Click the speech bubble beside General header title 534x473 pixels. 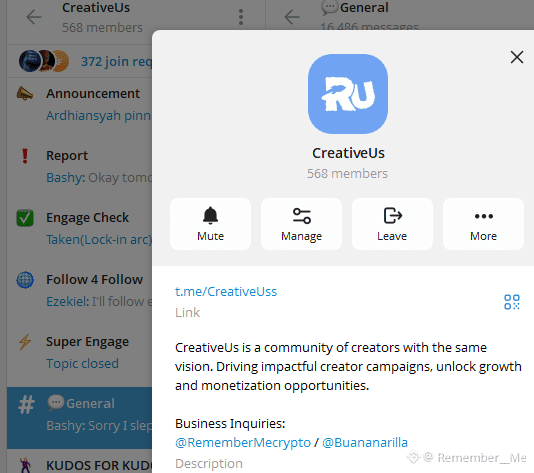tap(330, 7)
